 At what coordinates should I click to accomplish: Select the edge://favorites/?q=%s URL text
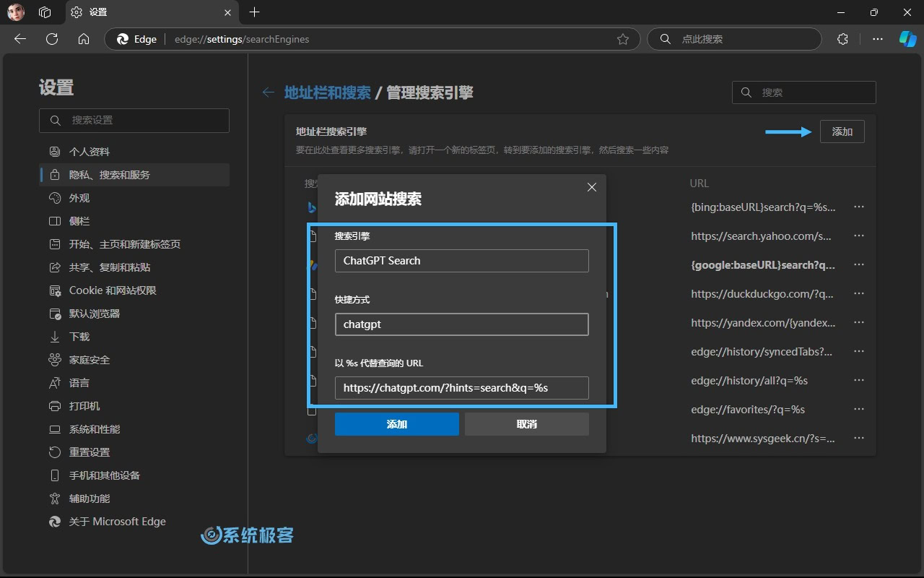click(748, 409)
